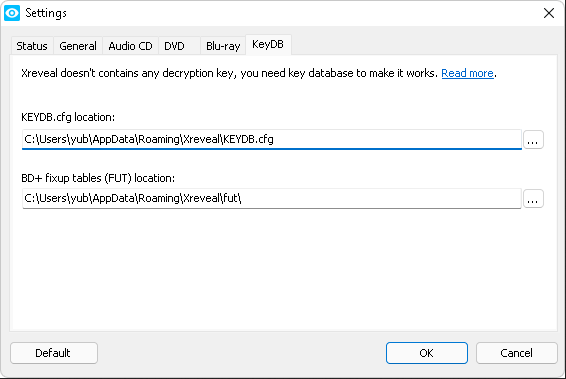566x379 pixels.
Task: Browse for FUT folder with ellipsis button
Action: coord(533,199)
